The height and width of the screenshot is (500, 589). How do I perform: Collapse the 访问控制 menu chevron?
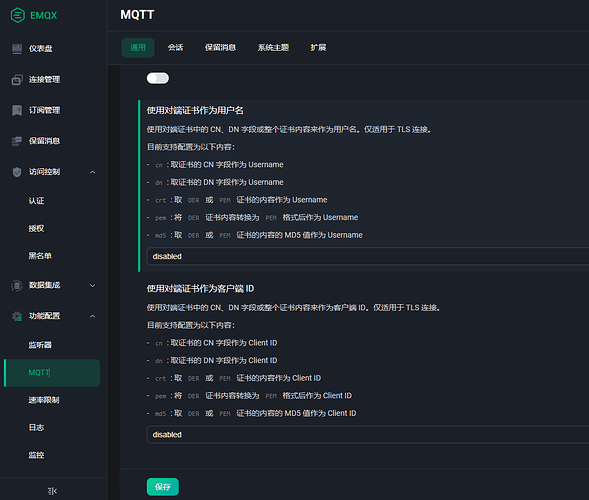click(x=92, y=172)
